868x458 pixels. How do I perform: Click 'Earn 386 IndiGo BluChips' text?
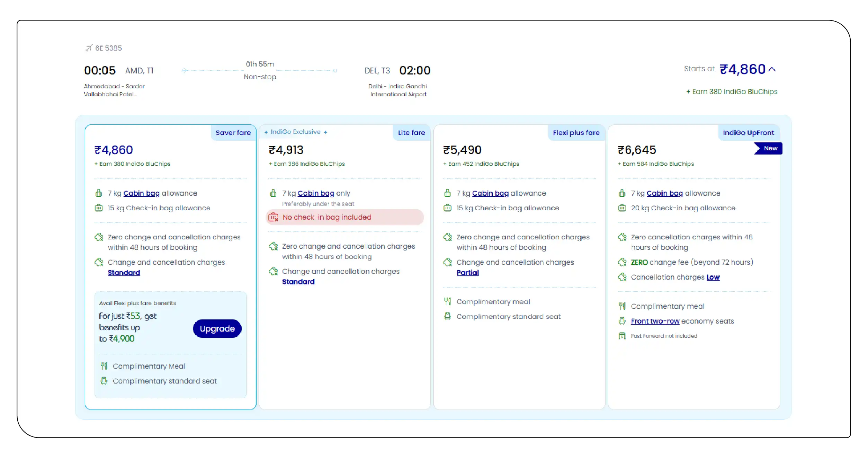[x=307, y=164]
